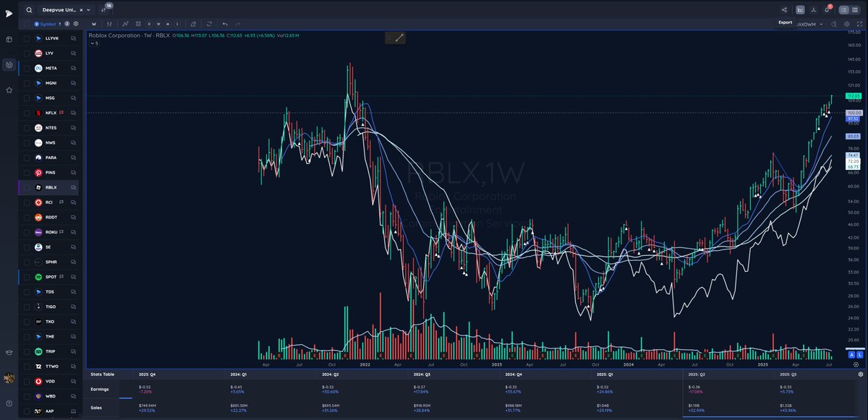Tick the checkbox next to TTWO
The width and height of the screenshot is (868, 420).
point(27,367)
